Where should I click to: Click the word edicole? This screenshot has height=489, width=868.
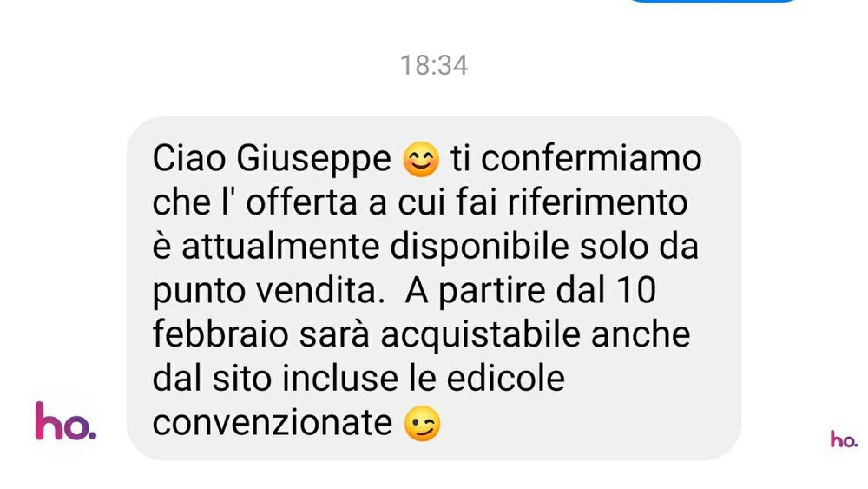(505, 378)
